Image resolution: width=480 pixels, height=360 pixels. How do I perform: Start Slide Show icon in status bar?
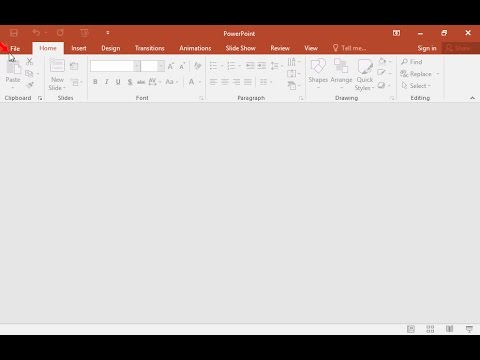tap(469, 329)
